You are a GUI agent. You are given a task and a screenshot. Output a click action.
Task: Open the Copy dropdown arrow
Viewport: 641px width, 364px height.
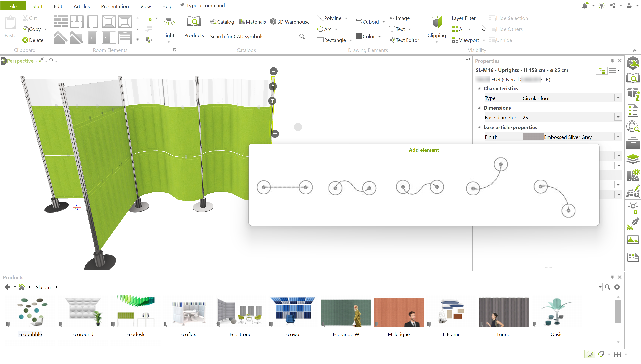click(46, 29)
